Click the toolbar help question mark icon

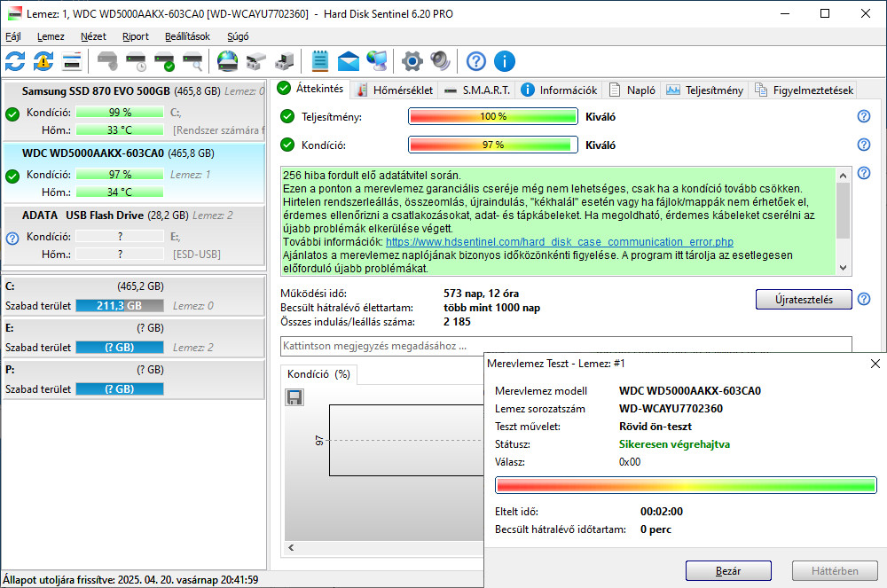point(476,61)
